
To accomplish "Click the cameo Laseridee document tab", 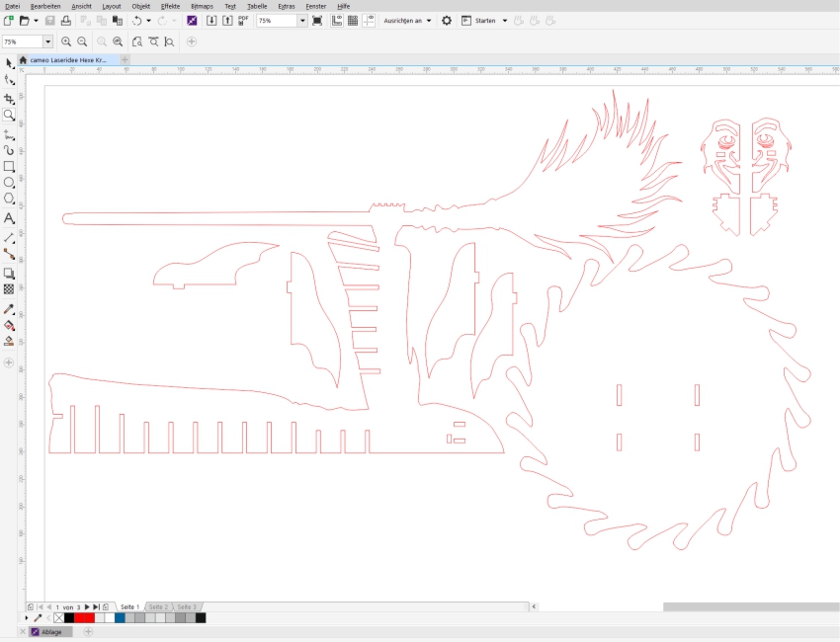I will [67, 59].
